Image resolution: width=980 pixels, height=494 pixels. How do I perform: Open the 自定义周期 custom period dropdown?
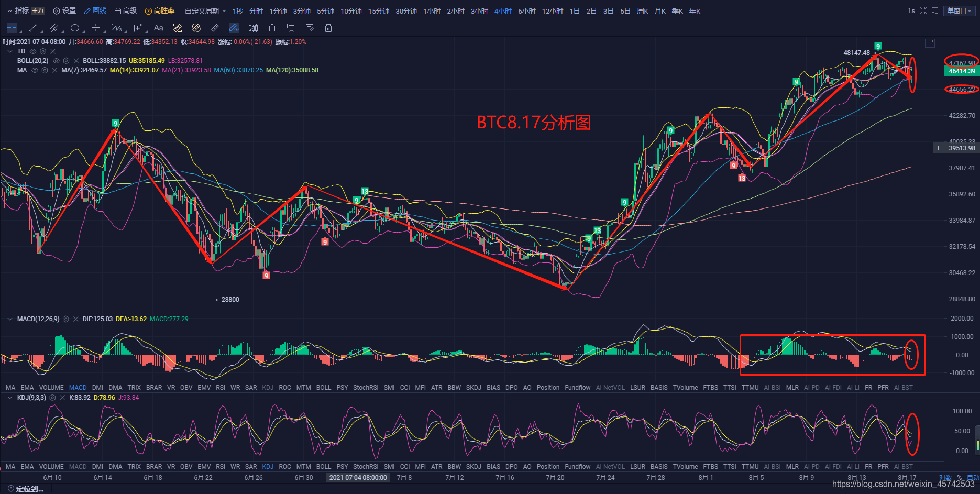pos(205,10)
